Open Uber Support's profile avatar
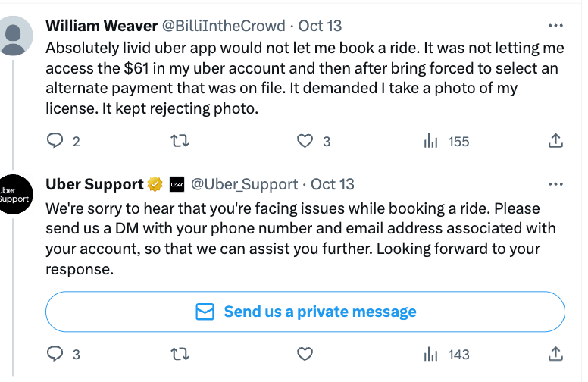The height and width of the screenshot is (382, 588). [x=14, y=195]
